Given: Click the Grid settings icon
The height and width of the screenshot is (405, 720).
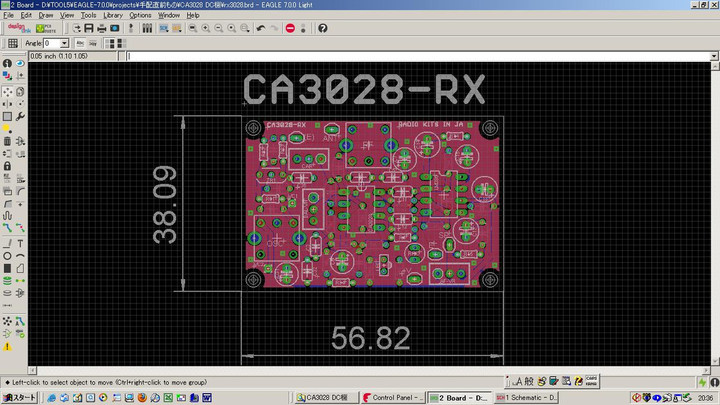Looking at the screenshot, I should point(12,43).
